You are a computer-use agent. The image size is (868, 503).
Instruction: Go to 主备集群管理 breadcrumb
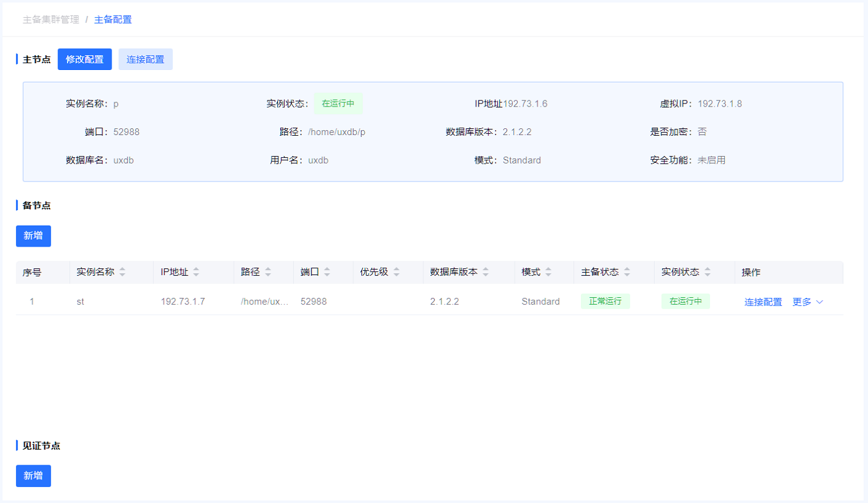click(x=51, y=20)
